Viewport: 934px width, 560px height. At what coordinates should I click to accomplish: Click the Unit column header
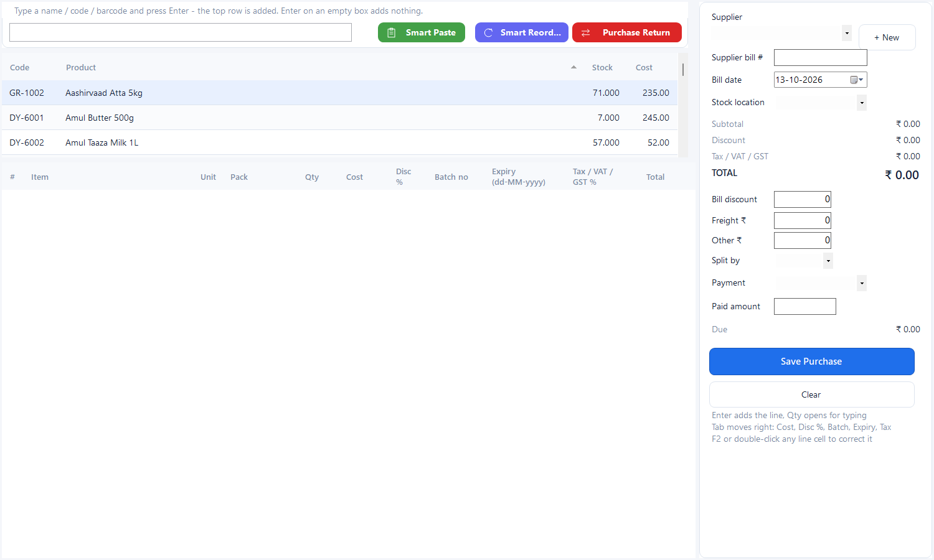[x=208, y=177]
